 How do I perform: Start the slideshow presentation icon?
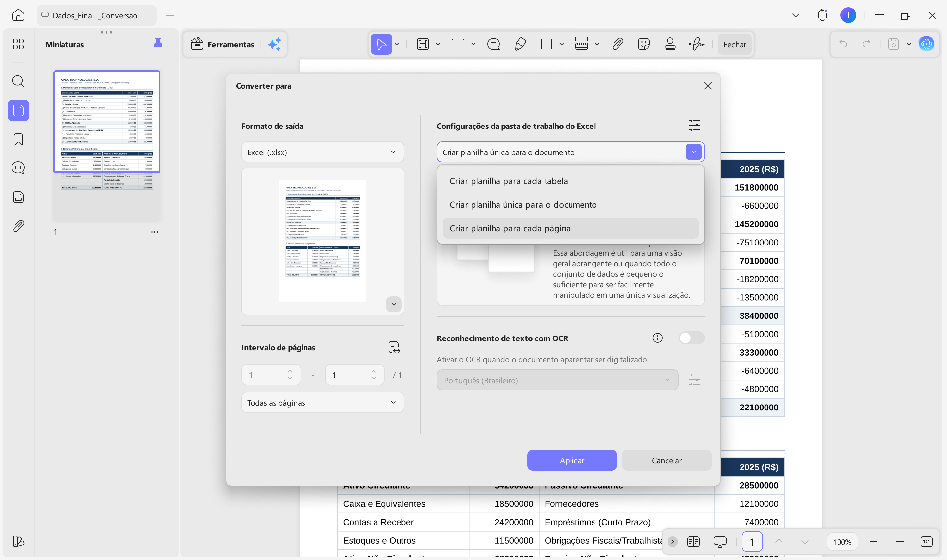point(719,542)
